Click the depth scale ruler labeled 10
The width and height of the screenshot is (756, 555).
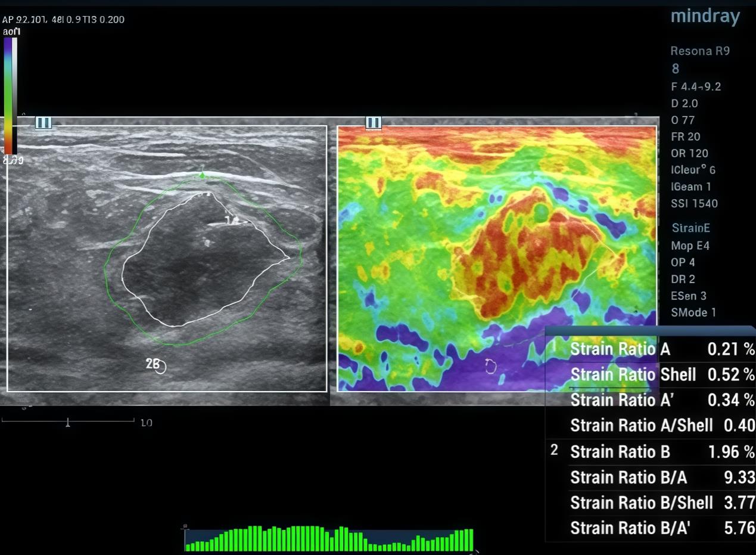(x=77, y=422)
